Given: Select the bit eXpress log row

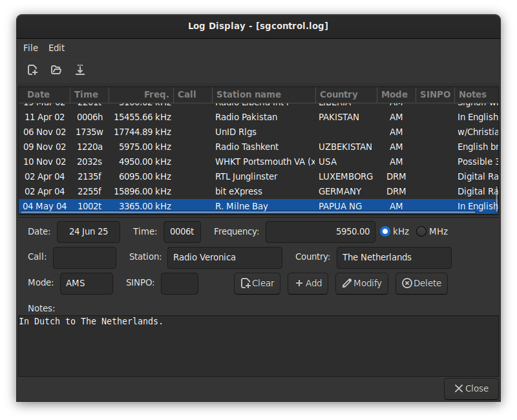Looking at the screenshot, I should [x=258, y=191].
